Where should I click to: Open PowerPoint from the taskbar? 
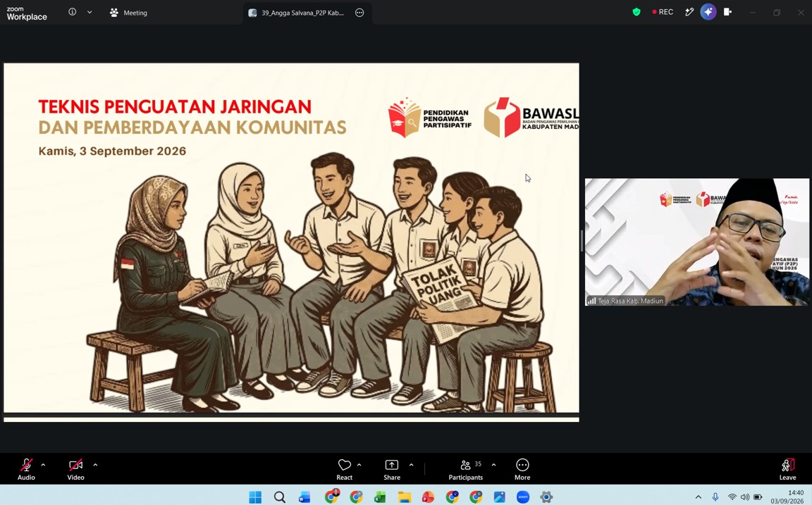pyautogui.click(x=428, y=497)
